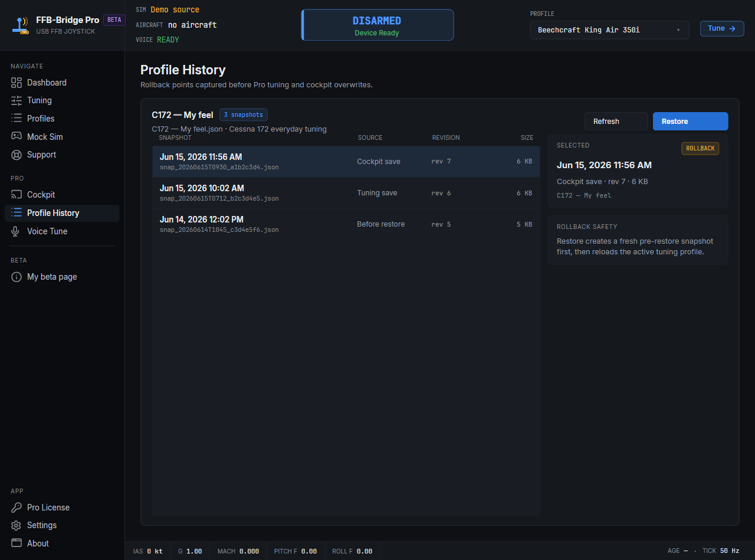Click the Cockpit cast icon
The image size is (755, 560).
(x=17, y=195)
